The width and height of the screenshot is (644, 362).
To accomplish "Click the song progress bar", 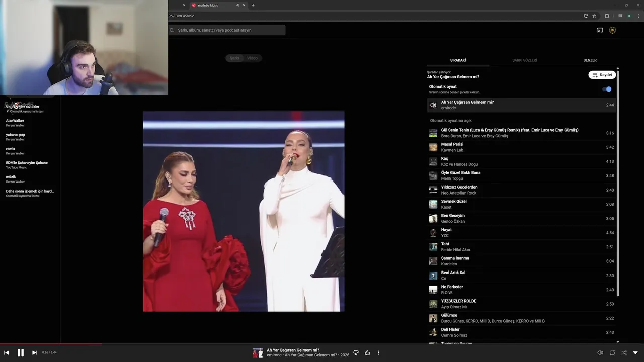I will [x=322, y=344].
